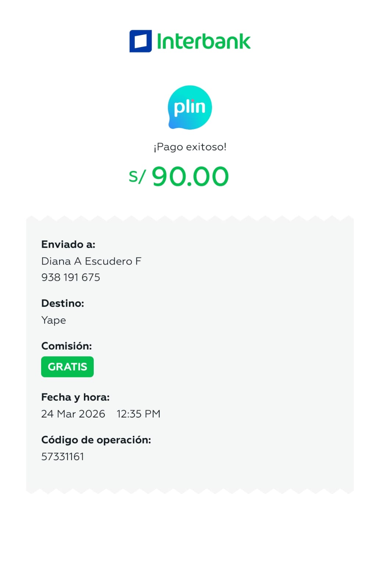
Task: Select the Yape destination text
Action: pos(54,320)
